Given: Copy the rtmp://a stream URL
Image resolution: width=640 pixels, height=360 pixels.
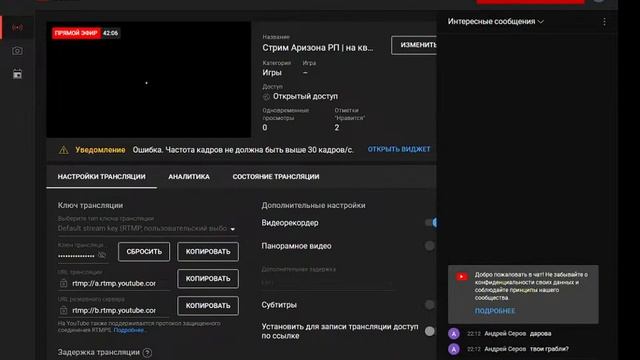Looking at the screenshot, I should [x=208, y=279].
